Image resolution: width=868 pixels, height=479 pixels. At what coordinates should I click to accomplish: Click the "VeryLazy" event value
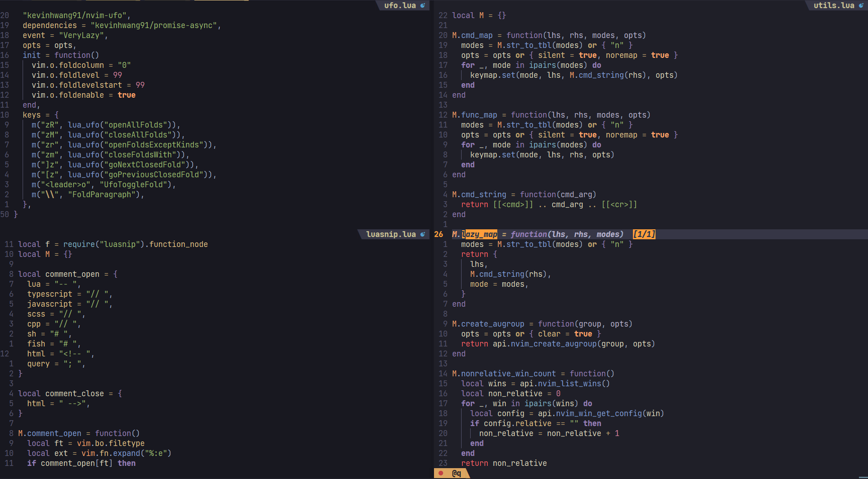(81, 35)
